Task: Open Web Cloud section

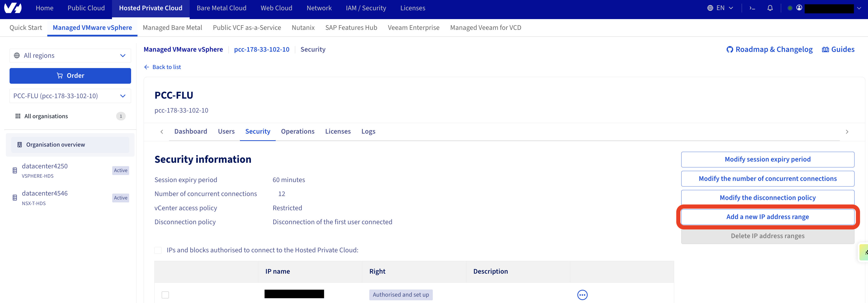Action: [276, 8]
